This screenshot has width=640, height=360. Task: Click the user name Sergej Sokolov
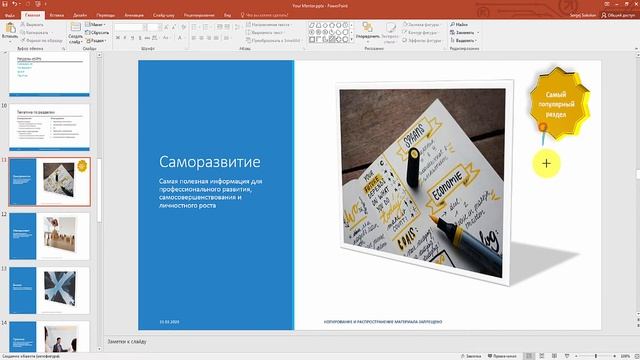tap(583, 15)
